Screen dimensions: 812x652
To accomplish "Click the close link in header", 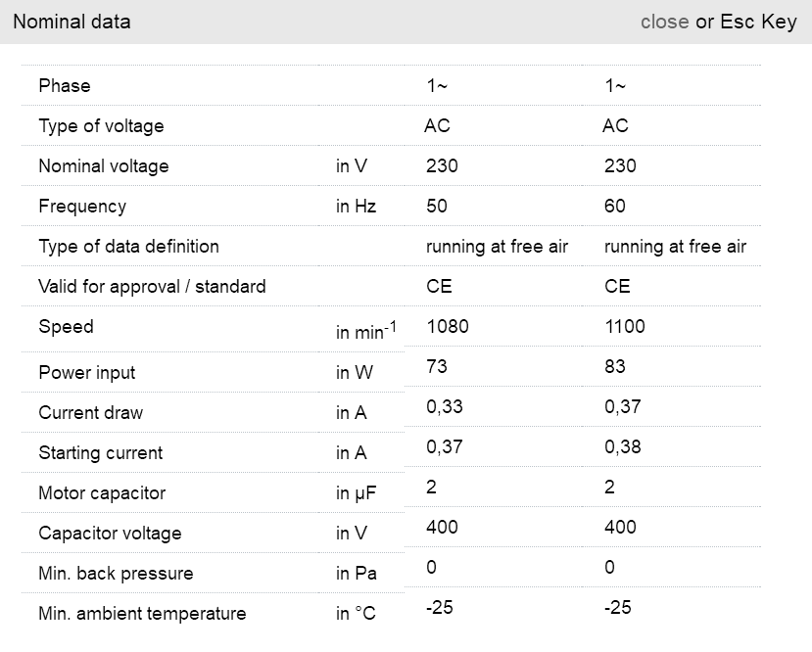I will [x=664, y=22].
